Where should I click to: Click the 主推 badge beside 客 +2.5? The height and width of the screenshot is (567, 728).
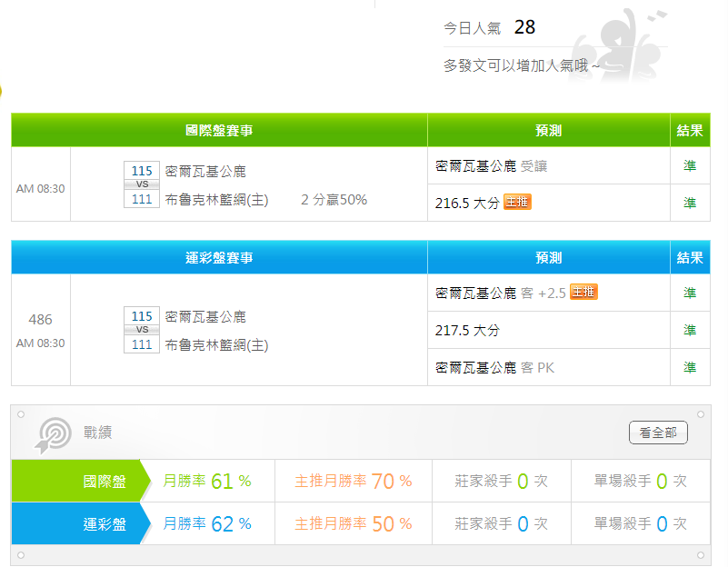[x=583, y=293]
